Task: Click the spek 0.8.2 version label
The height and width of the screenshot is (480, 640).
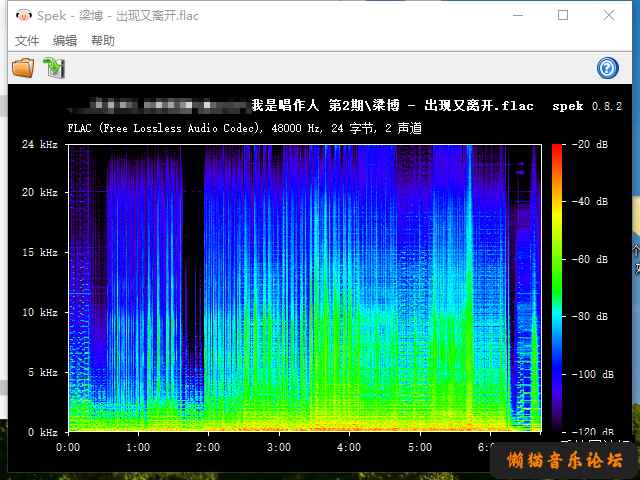Action: click(587, 106)
